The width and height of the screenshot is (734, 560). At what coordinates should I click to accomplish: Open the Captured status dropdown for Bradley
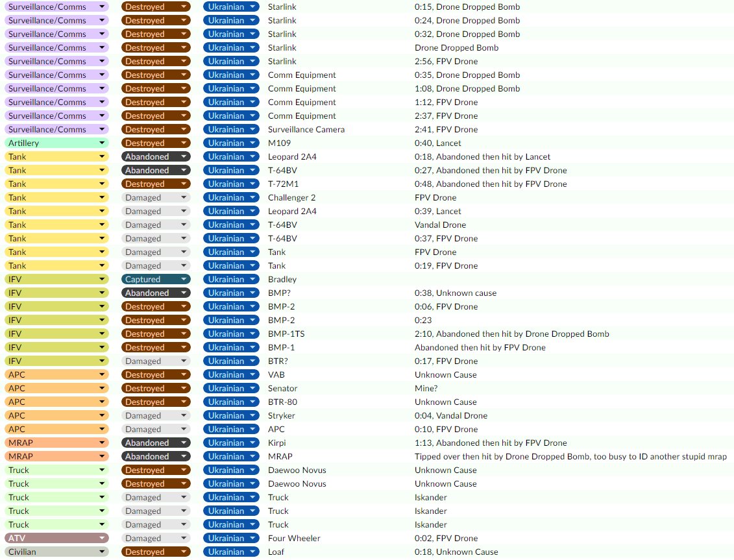(156, 279)
